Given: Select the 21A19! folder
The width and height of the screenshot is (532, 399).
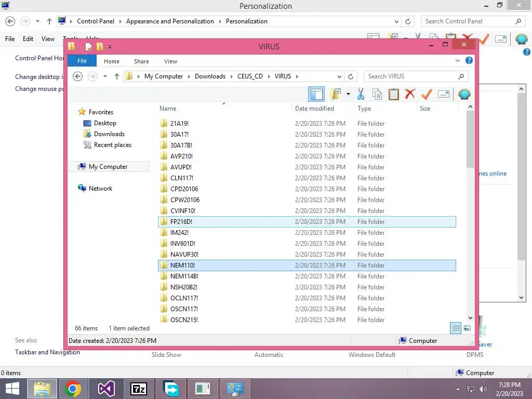Looking at the screenshot, I should point(307,124).
